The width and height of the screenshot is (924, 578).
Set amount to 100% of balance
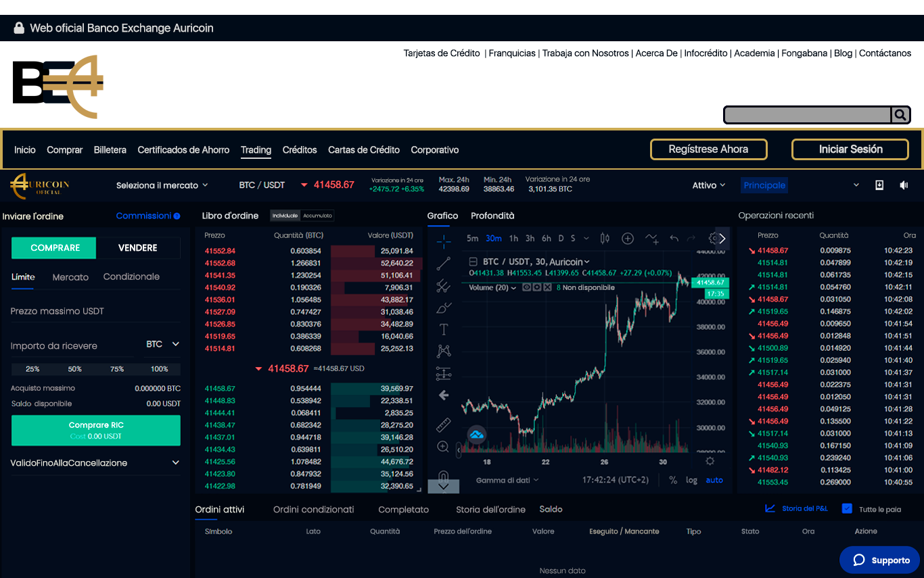tap(160, 369)
